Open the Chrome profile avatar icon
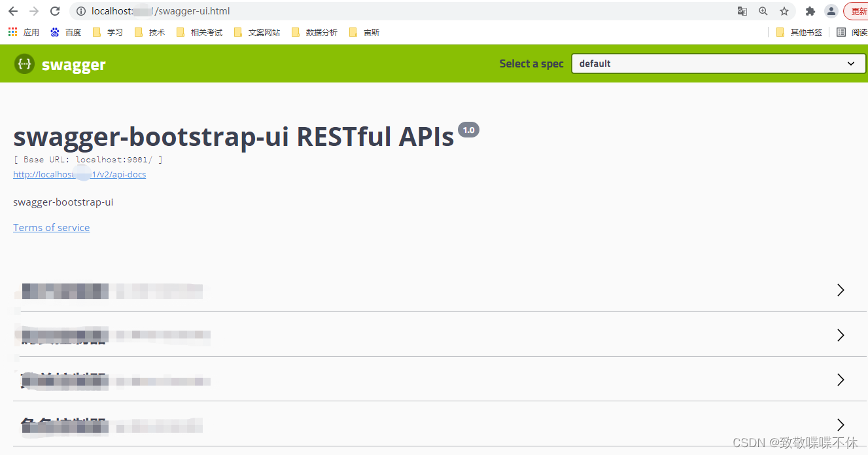 point(831,11)
